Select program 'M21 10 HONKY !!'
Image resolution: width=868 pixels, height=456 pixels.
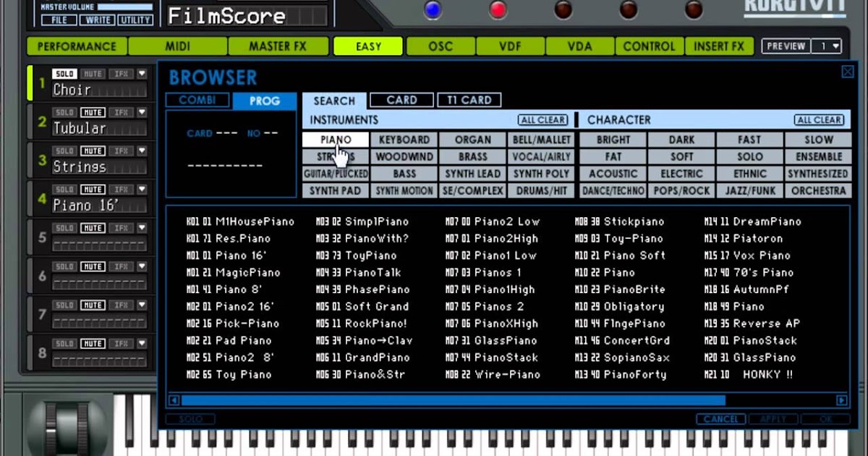coord(749,374)
